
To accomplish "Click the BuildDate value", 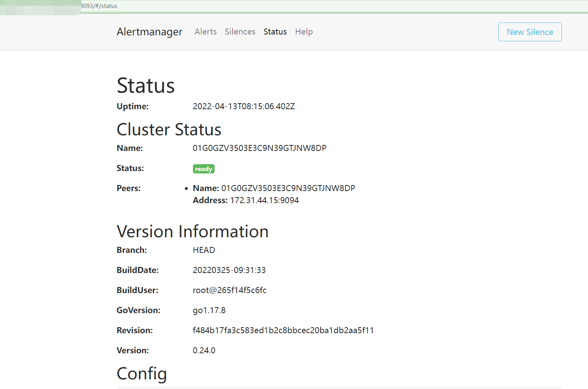I will 229,270.
